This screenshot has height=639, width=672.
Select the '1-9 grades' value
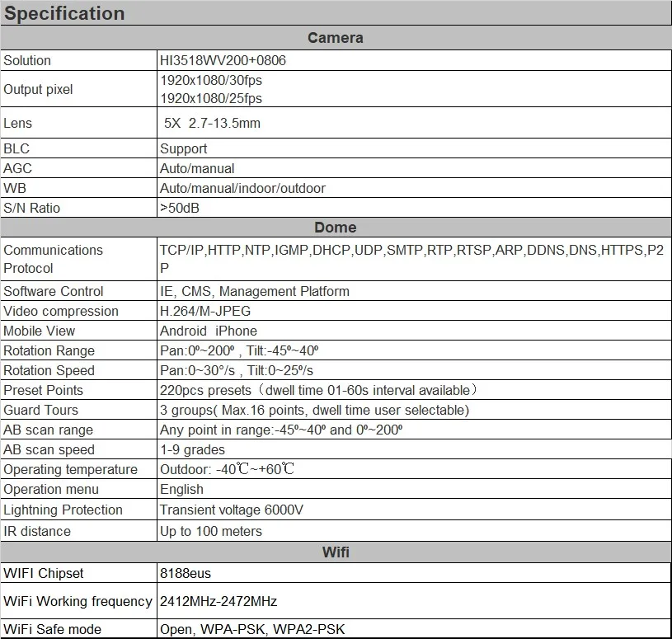click(x=192, y=449)
